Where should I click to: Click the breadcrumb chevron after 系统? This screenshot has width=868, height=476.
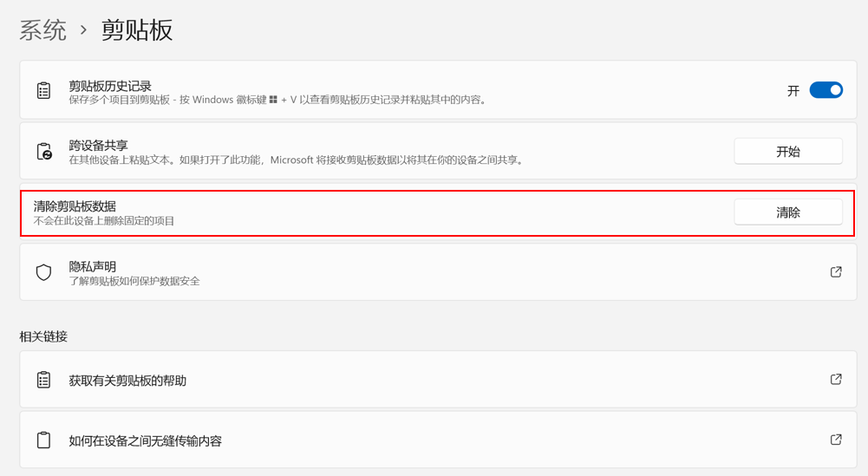coord(84,29)
